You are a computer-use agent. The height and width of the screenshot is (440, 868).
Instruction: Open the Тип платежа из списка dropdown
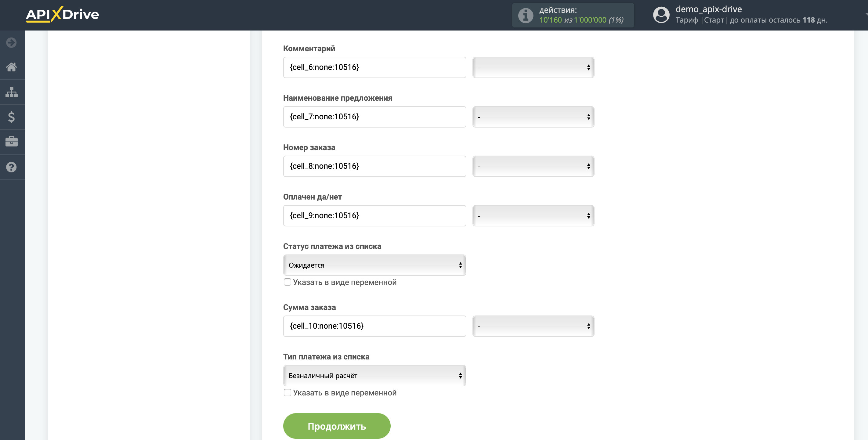pos(374,376)
